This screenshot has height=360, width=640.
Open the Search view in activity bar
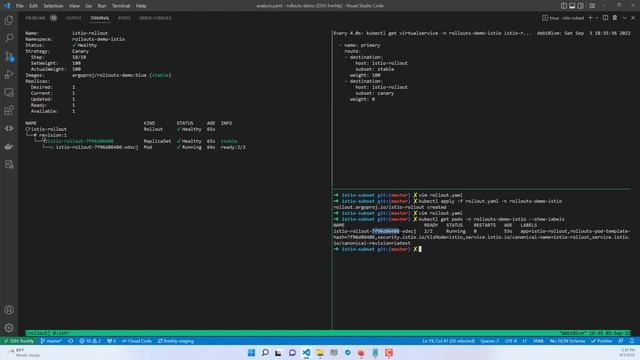(x=9, y=38)
